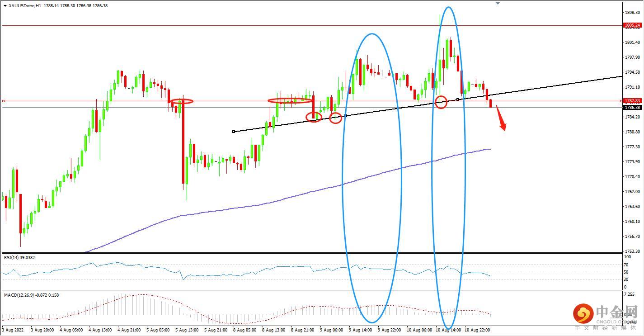This screenshot has height=336, width=644.
Task: Click the grey chart shift triangle on top edge
Action: (x=498, y=3)
